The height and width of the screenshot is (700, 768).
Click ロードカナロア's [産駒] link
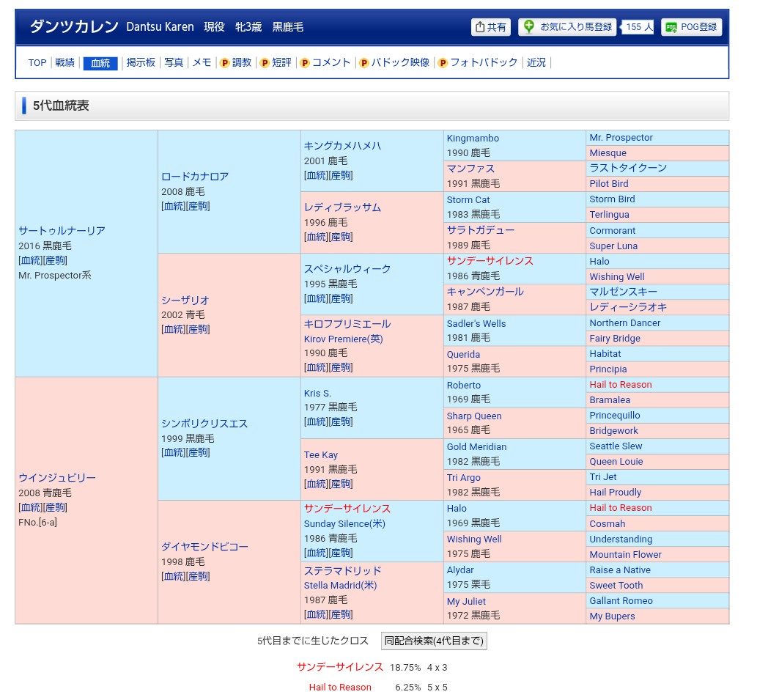tap(198, 207)
